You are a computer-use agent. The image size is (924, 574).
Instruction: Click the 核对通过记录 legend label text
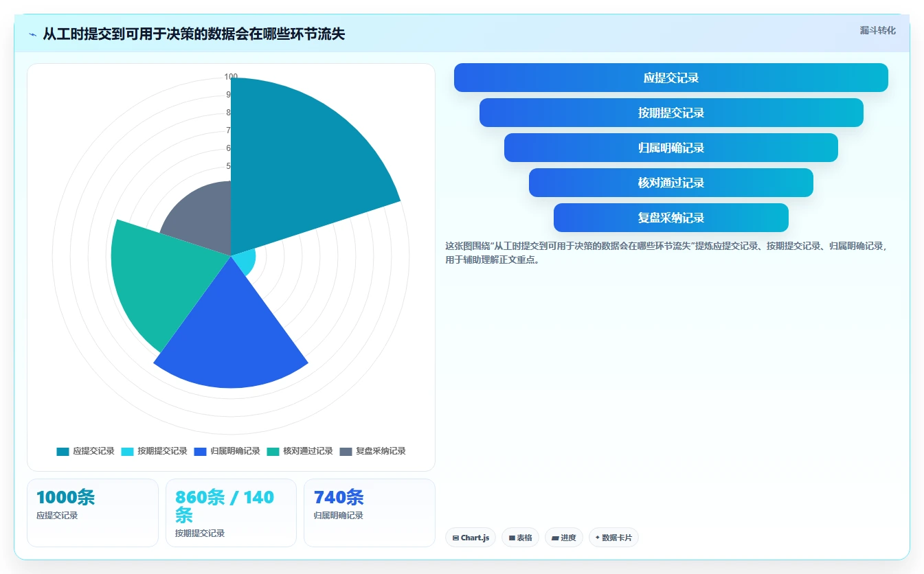[308, 451]
